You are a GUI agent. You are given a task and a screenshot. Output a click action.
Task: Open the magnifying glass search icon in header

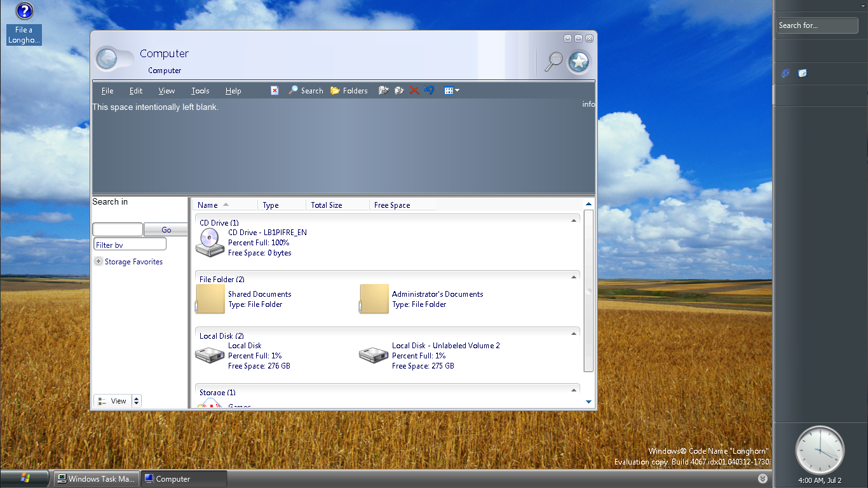(554, 61)
